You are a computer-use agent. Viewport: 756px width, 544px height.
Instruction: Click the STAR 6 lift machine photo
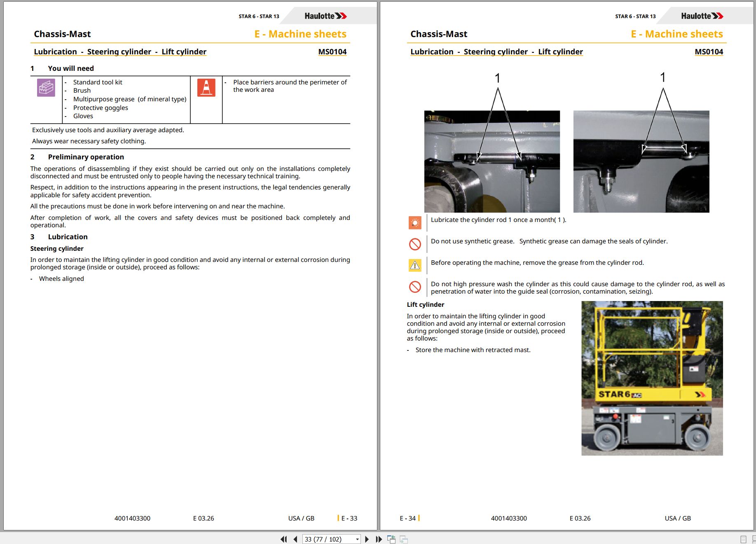tap(652, 378)
